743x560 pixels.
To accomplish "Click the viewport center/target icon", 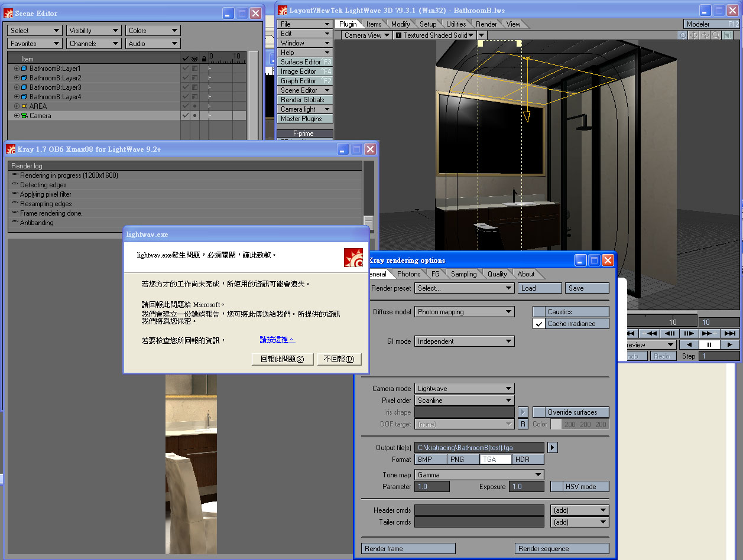I will click(x=683, y=35).
